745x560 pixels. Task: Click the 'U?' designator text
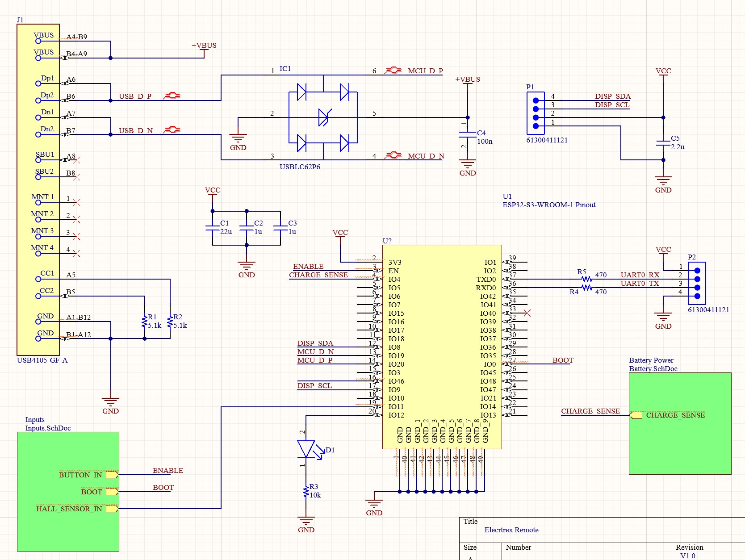click(x=387, y=241)
